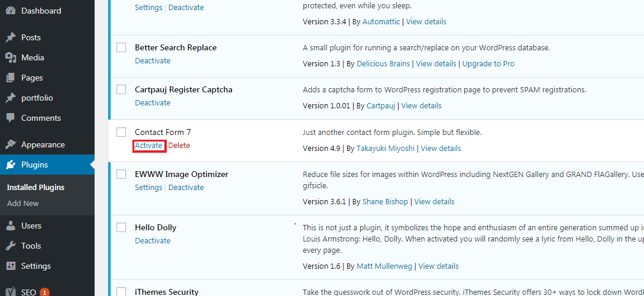Screen dimensions: 644x296
Task: Click the Users person icon
Action: (11, 226)
